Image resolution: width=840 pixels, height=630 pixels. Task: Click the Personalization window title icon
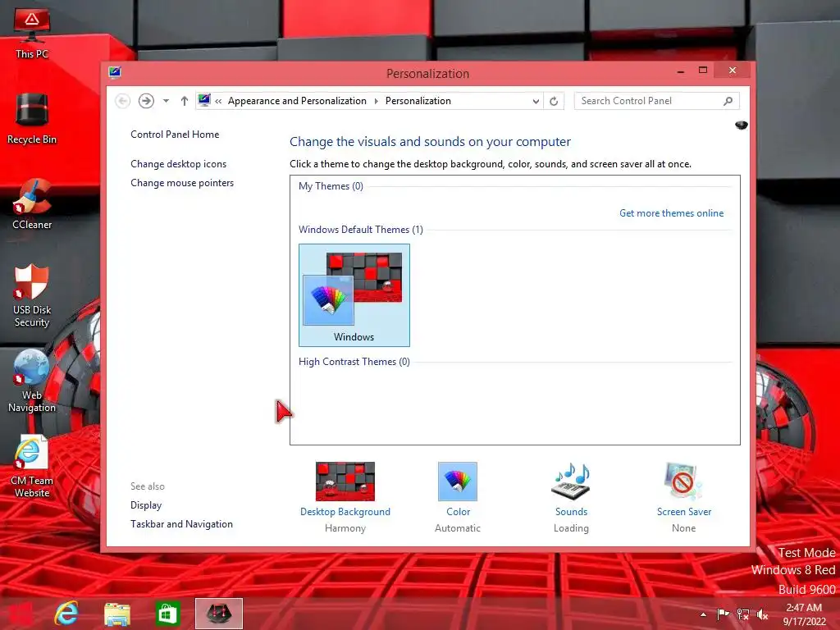(x=115, y=72)
